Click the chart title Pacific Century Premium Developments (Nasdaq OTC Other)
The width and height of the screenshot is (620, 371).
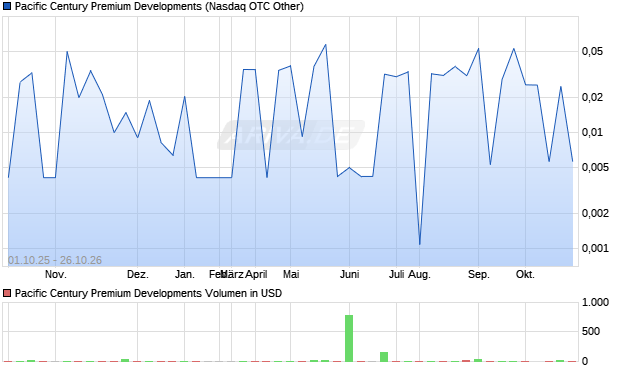click(x=159, y=7)
